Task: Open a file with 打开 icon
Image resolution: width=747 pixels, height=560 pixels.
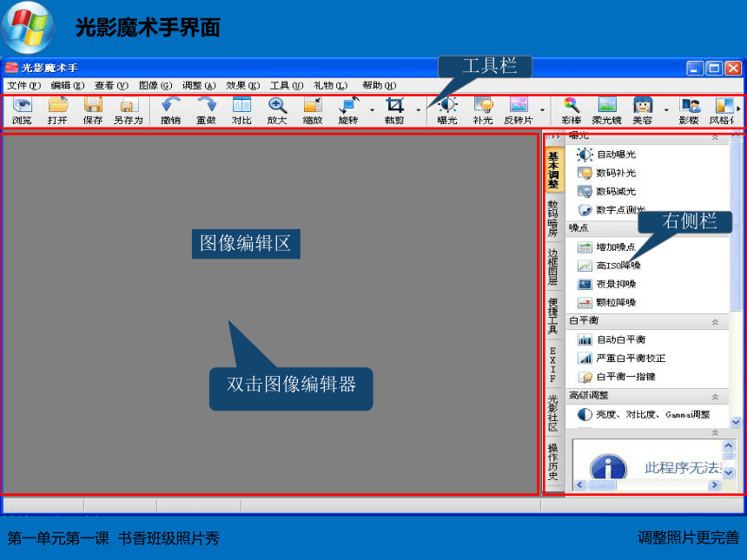Action: click(57, 110)
